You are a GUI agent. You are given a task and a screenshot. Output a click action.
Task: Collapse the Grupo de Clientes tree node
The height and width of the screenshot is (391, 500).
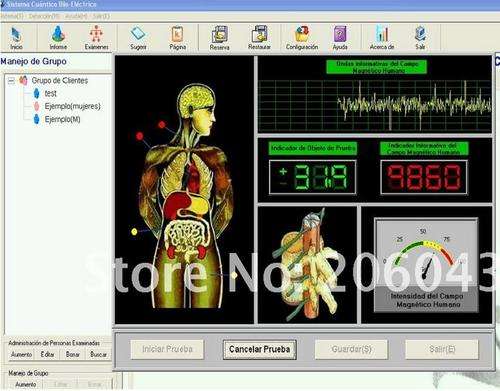12,80
